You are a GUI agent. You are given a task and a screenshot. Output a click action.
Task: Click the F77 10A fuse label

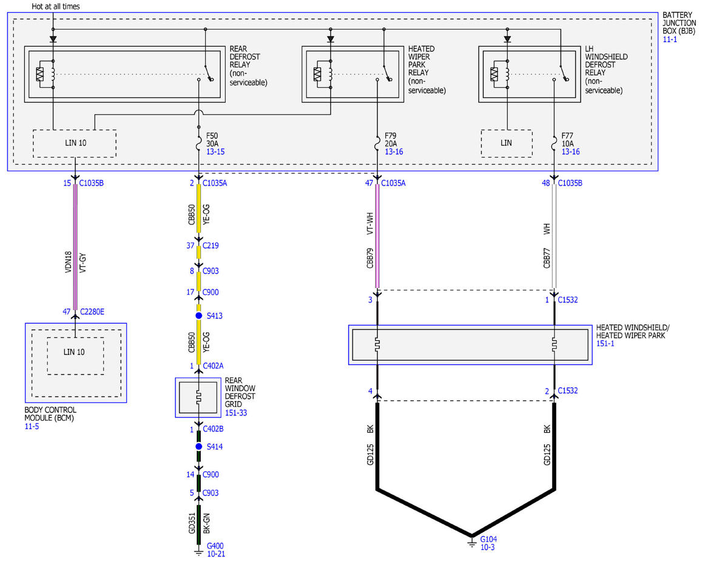pyautogui.click(x=568, y=139)
